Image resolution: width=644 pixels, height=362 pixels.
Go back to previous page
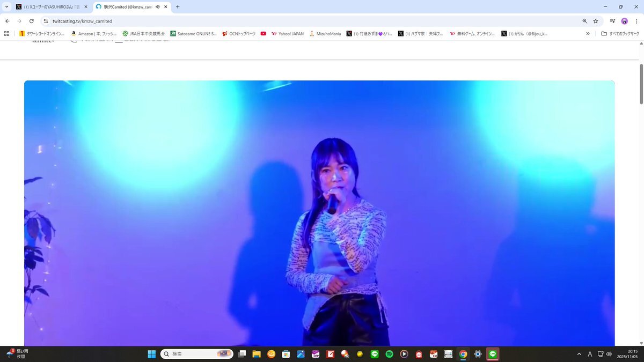7,21
